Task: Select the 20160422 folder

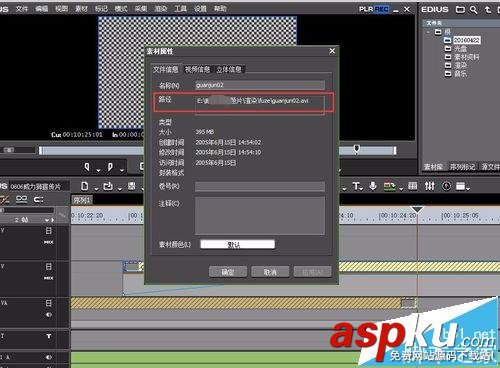Action: 467,40
